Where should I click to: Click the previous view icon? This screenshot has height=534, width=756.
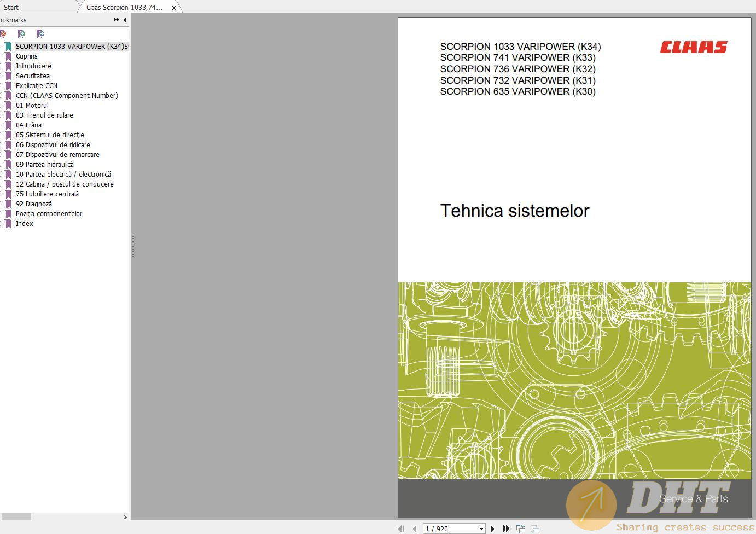coord(521,529)
